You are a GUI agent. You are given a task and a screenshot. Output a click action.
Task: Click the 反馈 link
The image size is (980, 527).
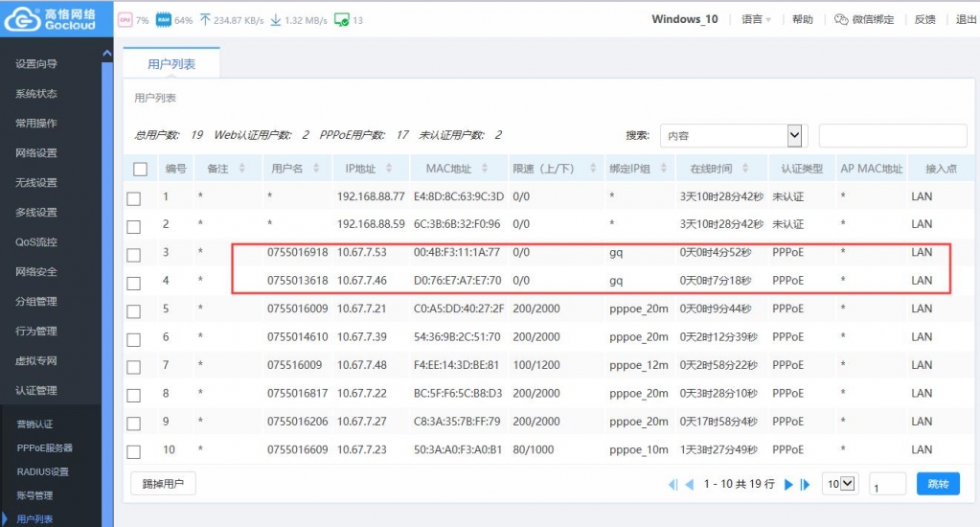coord(925,19)
